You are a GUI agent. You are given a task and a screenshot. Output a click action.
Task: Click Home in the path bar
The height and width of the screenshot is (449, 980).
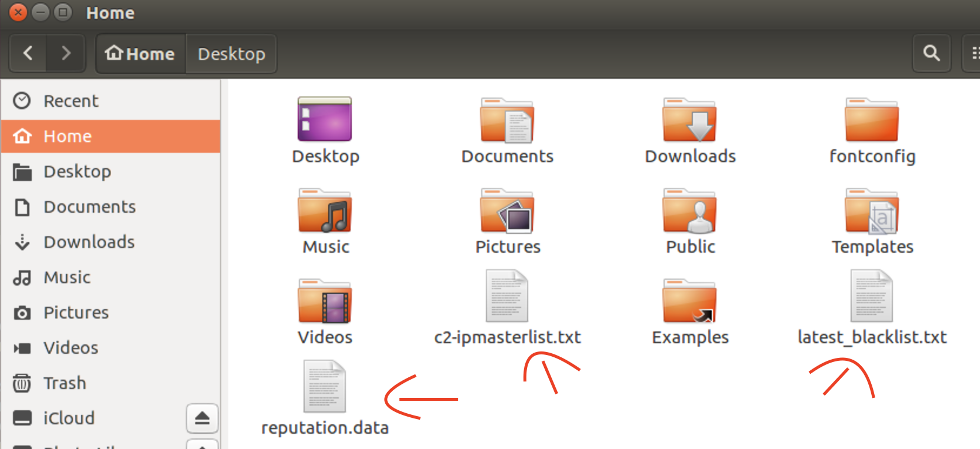click(x=141, y=54)
